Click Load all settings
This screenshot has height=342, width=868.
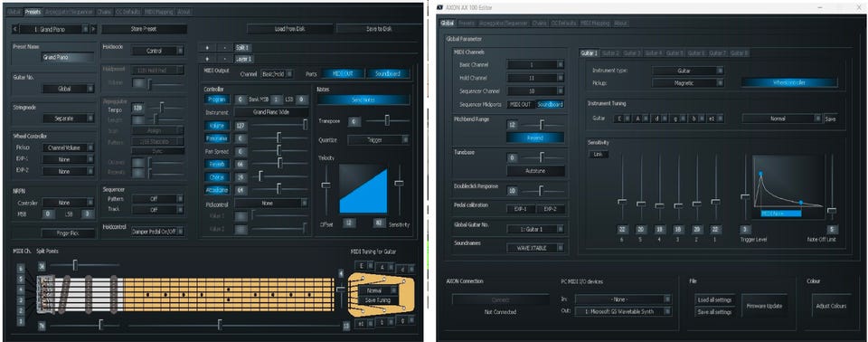click(x=715, y=299)
